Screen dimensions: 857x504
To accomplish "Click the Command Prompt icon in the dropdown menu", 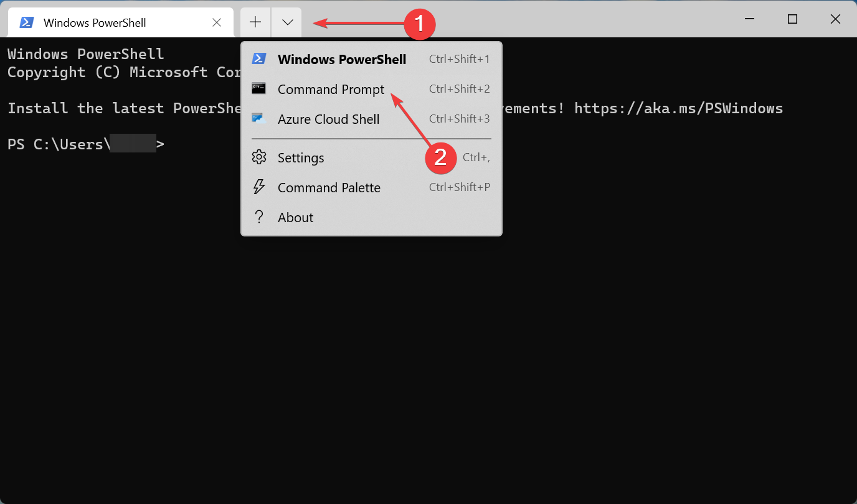I will point(259,88).
